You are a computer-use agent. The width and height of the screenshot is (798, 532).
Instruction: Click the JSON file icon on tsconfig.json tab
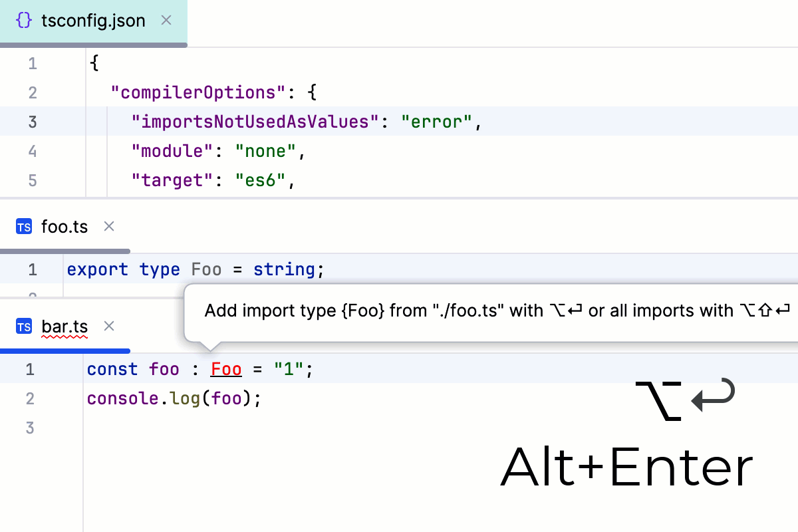click(x=24, y=21)
